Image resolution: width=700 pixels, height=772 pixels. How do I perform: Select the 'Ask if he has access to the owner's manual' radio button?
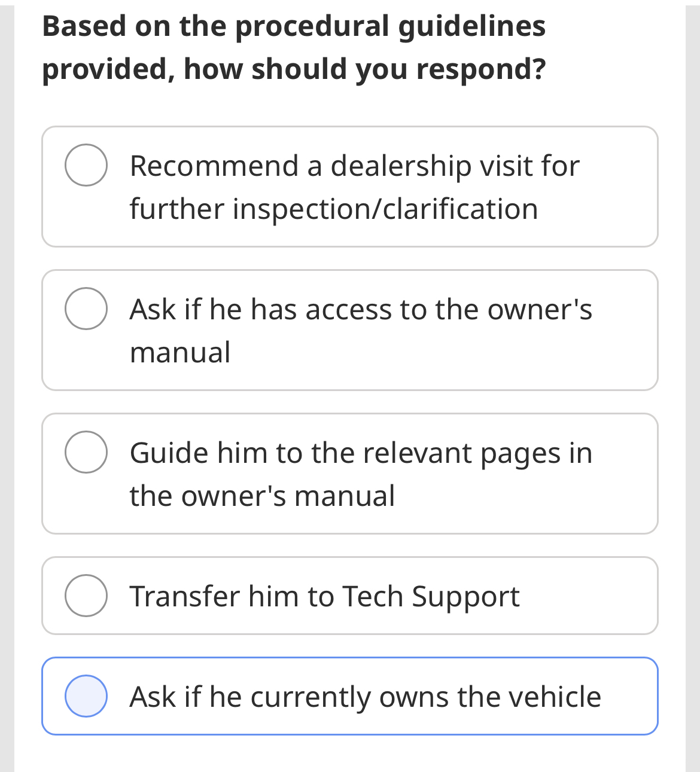pos(86,307)
